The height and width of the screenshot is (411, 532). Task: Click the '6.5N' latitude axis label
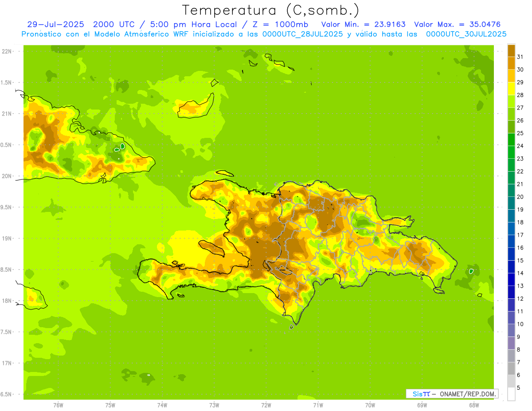[7, 394]
